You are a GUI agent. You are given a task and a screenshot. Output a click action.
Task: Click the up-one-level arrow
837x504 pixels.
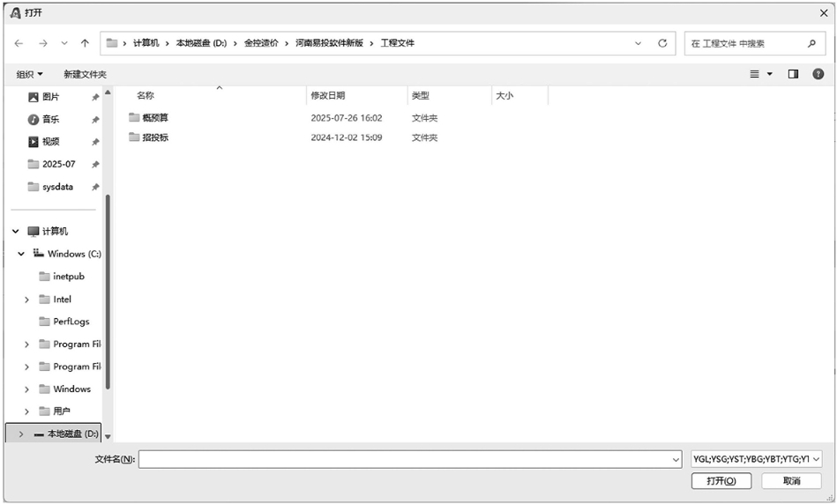[x=85, y=43]
